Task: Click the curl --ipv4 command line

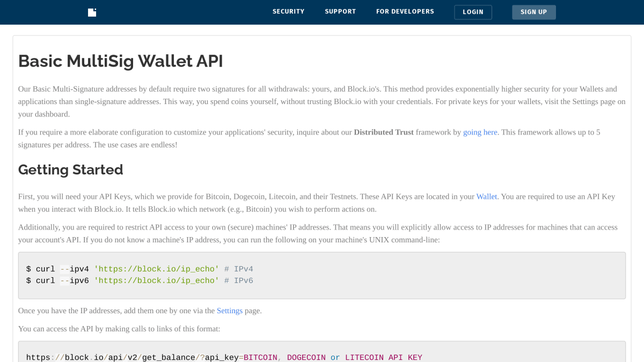Action: (x=140, y=269)
